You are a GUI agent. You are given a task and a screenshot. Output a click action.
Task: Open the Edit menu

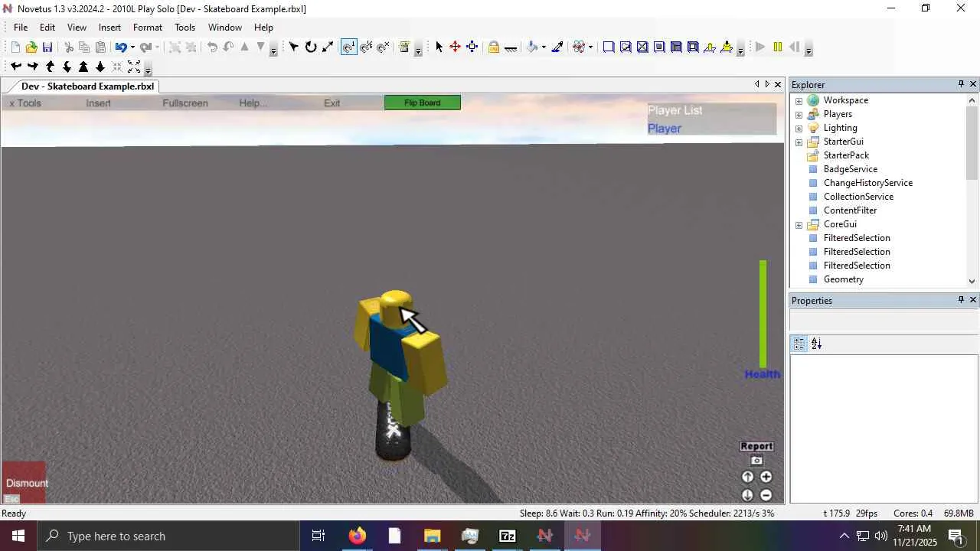click(47, 28)
